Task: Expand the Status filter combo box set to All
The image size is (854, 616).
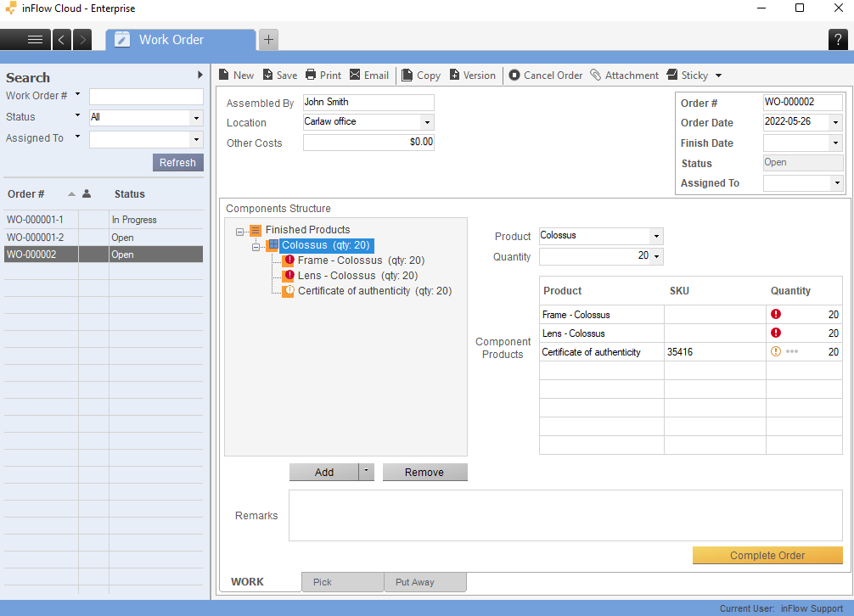Action: pos(196,118)
